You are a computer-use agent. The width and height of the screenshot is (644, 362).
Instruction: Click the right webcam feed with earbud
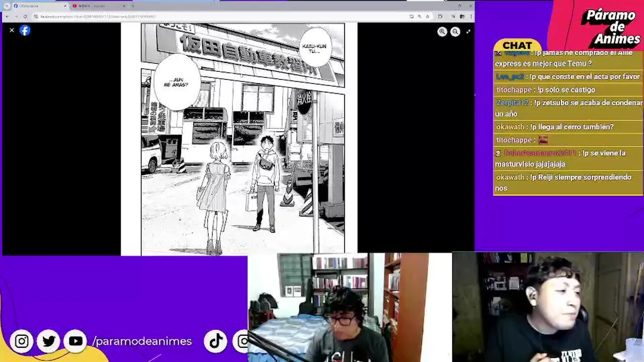[x=548, y=307]
